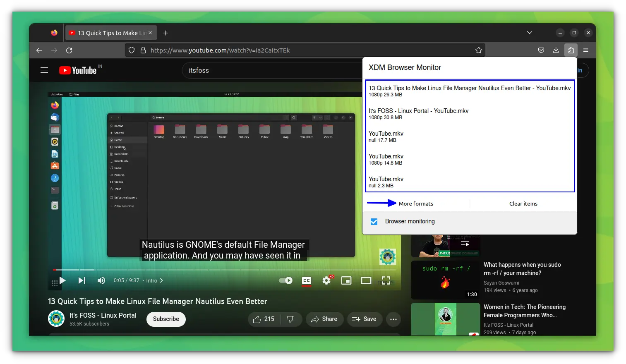626x364 pixels.
Task: Click the video title 13 Quick Tips text
Action: coord(157,301)
